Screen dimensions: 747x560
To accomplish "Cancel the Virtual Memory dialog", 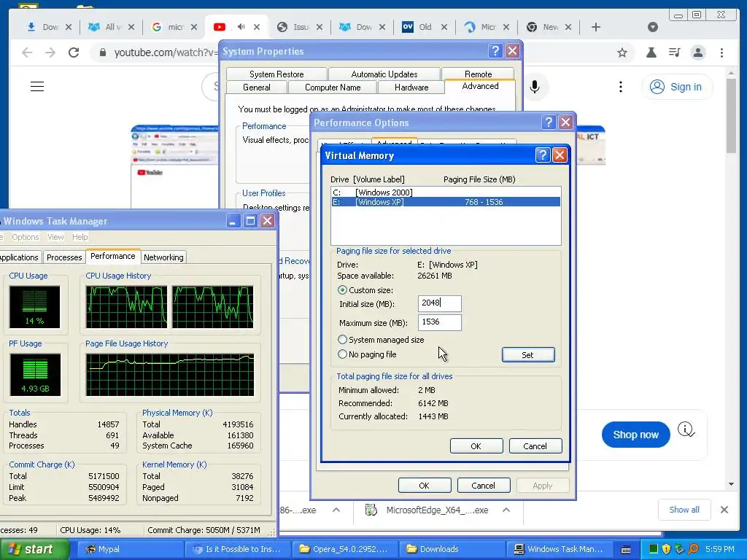I will click(535, 446).
